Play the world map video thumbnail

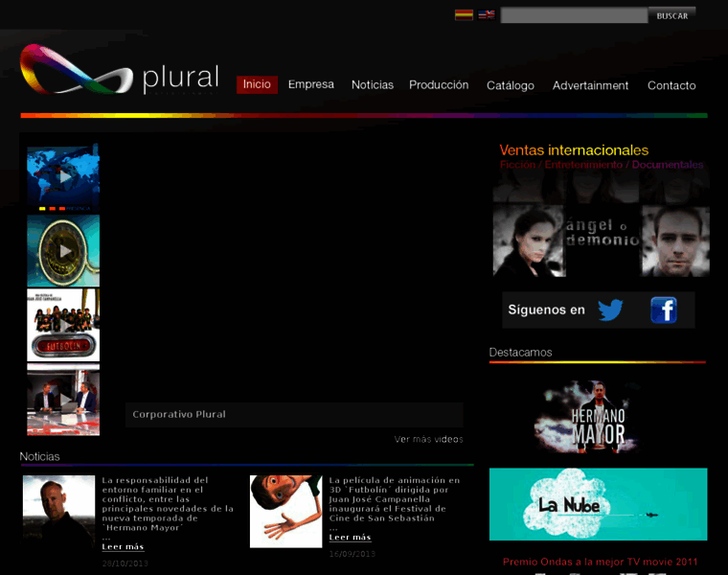coord(63,177)
